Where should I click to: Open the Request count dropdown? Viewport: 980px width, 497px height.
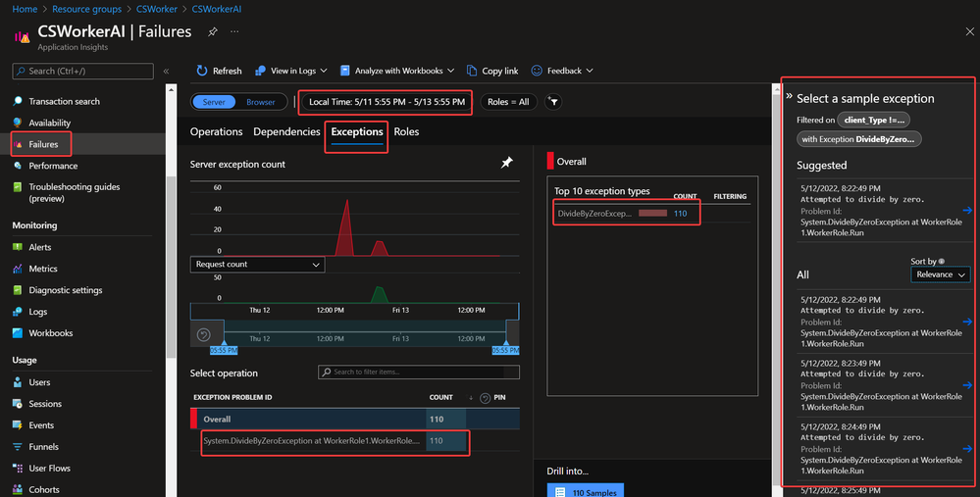257,265
